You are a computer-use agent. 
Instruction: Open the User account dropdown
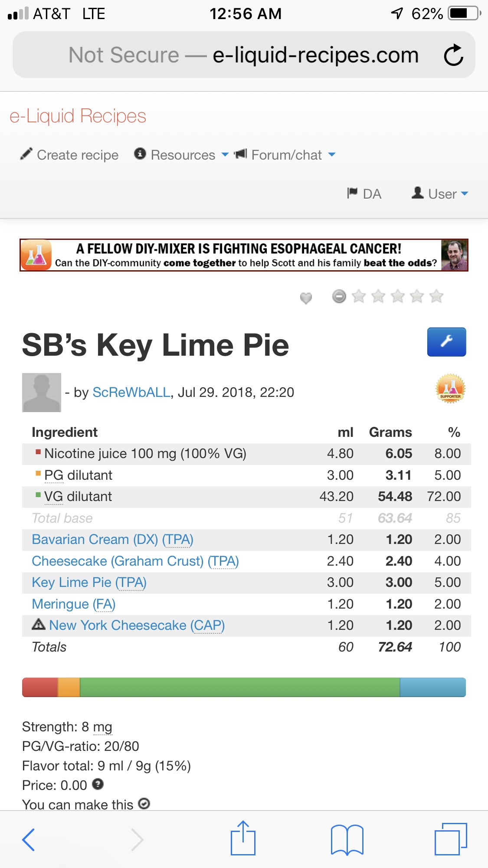441,193
